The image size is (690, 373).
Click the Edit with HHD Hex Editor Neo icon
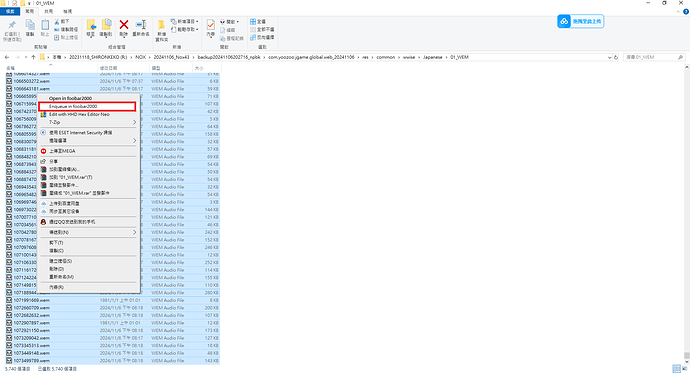[43, 114]
